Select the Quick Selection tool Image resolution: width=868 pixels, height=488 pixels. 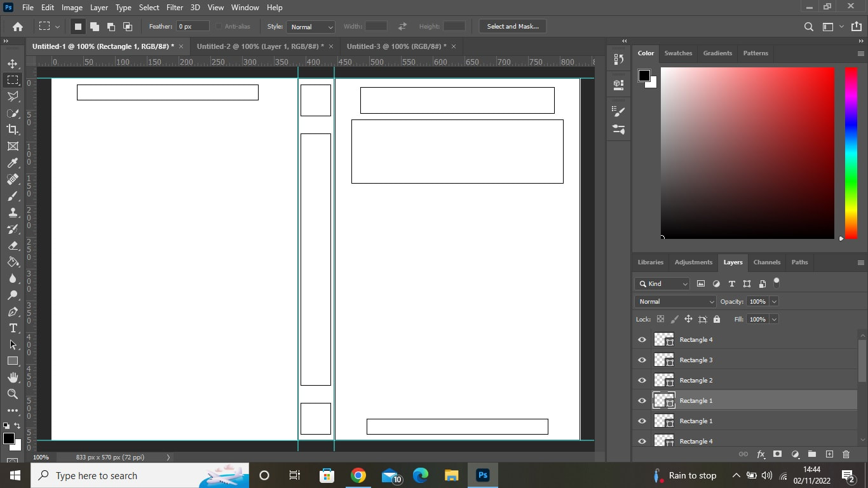[13, 113]
